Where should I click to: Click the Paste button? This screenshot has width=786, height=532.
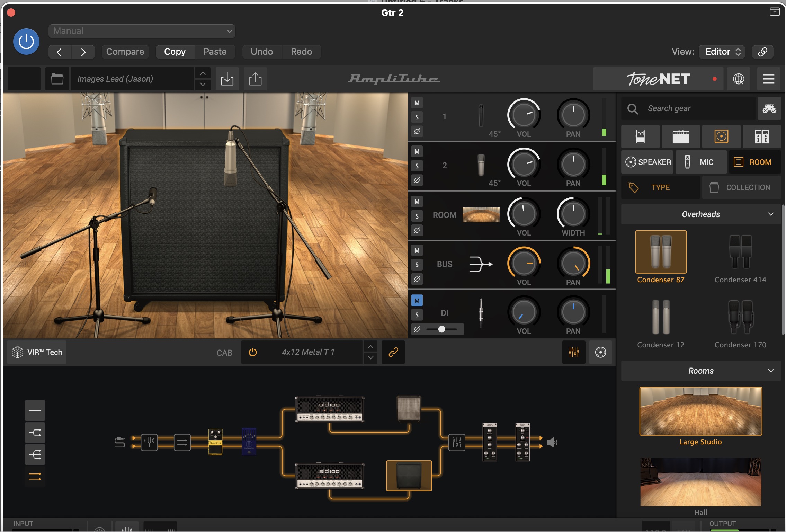click(x=215, y=52)
